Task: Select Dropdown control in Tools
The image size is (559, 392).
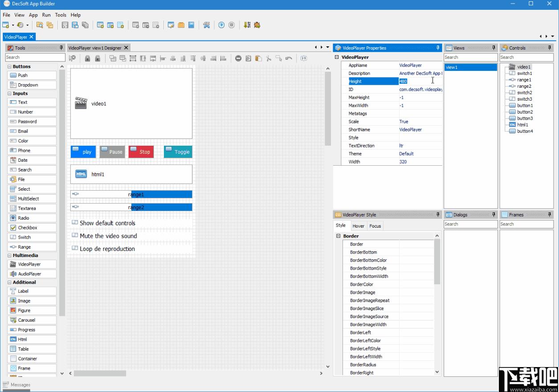Action: [32, 85]
